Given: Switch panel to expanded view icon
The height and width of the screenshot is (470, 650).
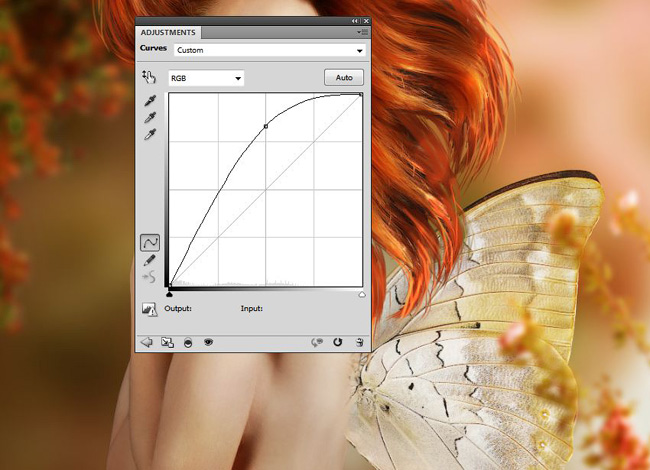Looking at the screenshot, I should point(167,343).
